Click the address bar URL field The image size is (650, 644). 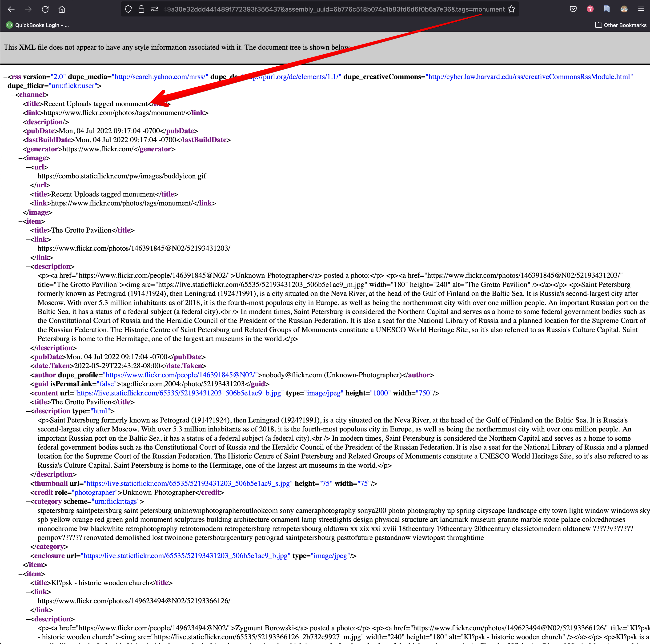333,9
